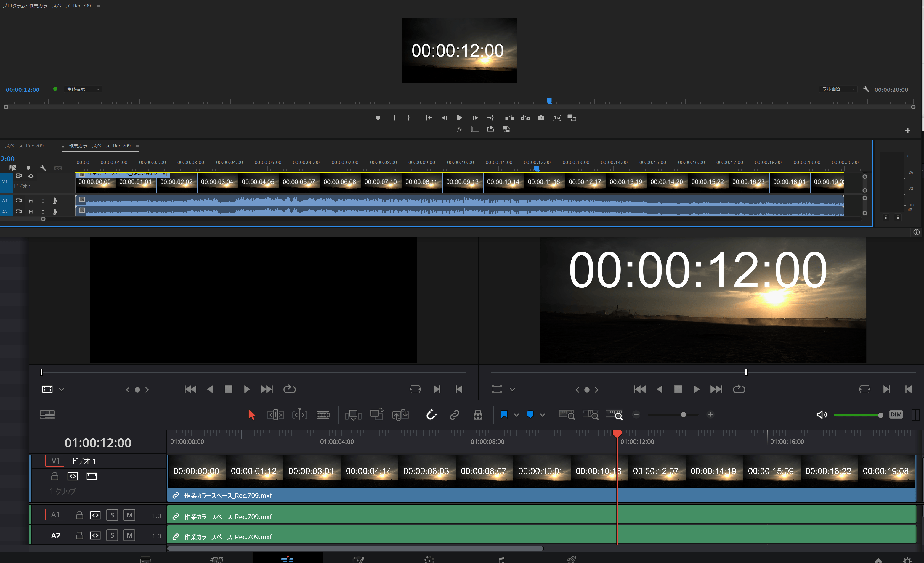Click the Resolve volume slider handle
924x563 pixels.
coord(880,415)
